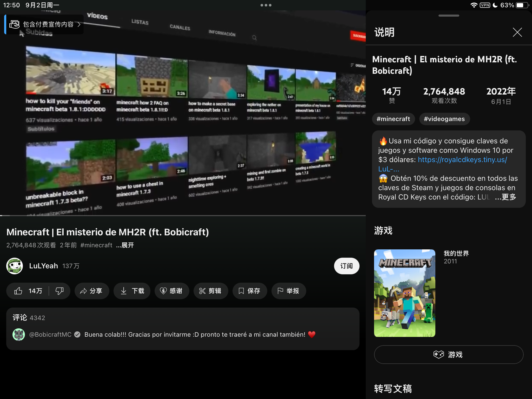532x399 pixels.
Task: Toggle subscription with the 订阅 button
Action: coord(346,266)
